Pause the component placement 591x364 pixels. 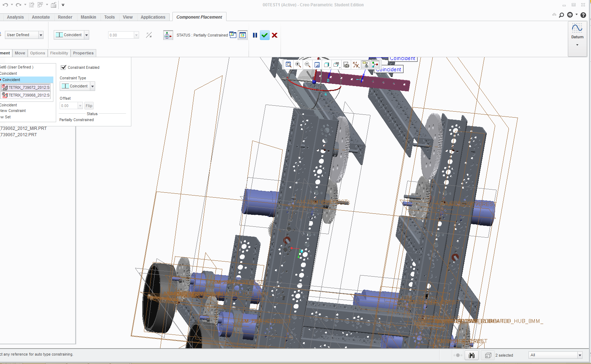pos(255,35)
